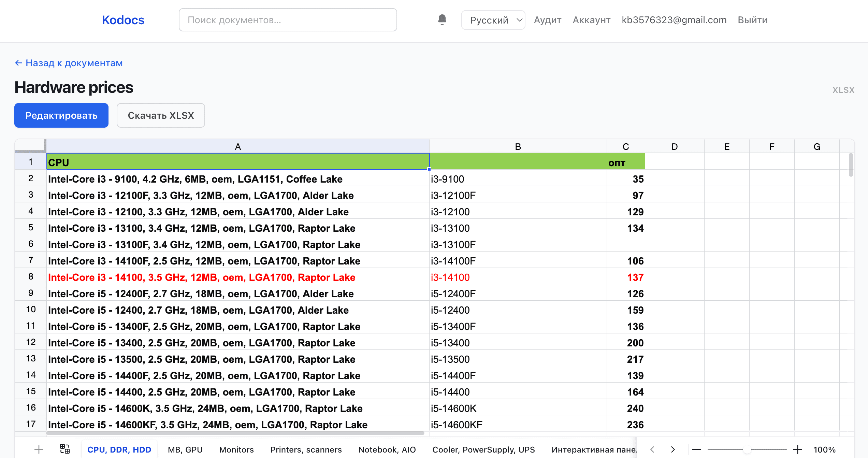The image size is (868, 458).
Task: Go back via Назад к документам link
Action: pos(69,63)
